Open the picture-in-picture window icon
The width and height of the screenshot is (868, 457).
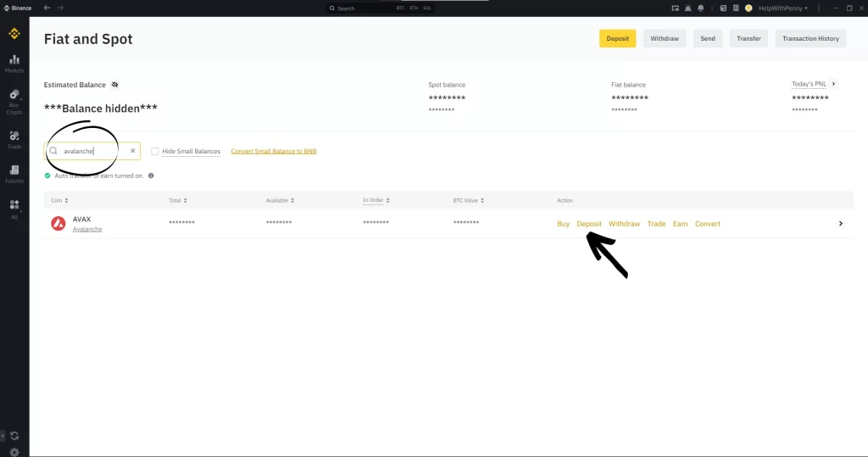coord(676,8)
